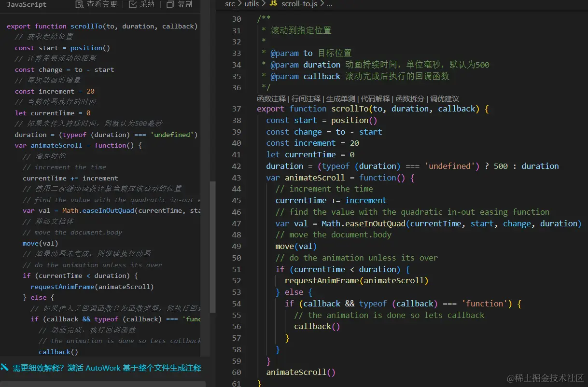Click the '@param duration' doc comment line
588x387 pixels.
click(x=376, y=65)
